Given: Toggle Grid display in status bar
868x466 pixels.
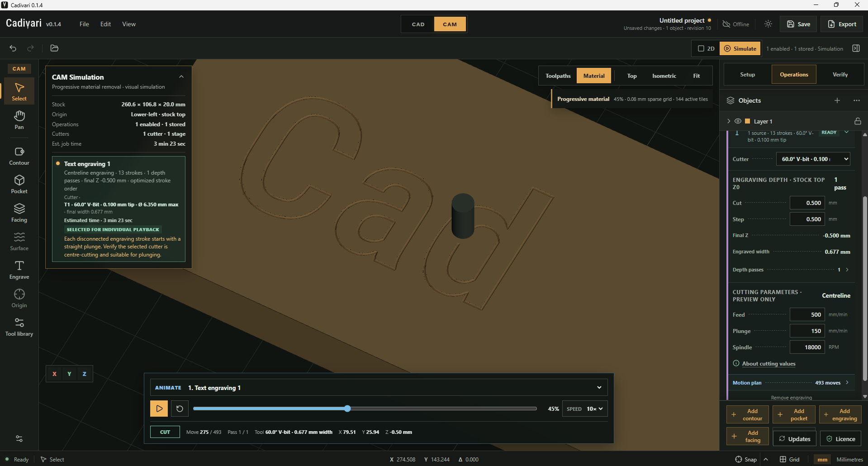Looking at the screenshot, I should (x=790, y=459).
